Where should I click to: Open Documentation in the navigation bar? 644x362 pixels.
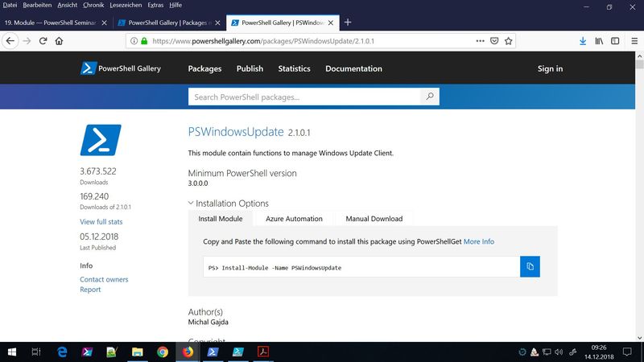coord(353,68)
